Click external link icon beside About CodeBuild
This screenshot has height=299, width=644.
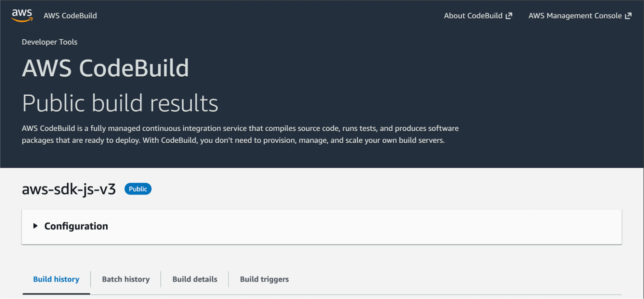509,16
